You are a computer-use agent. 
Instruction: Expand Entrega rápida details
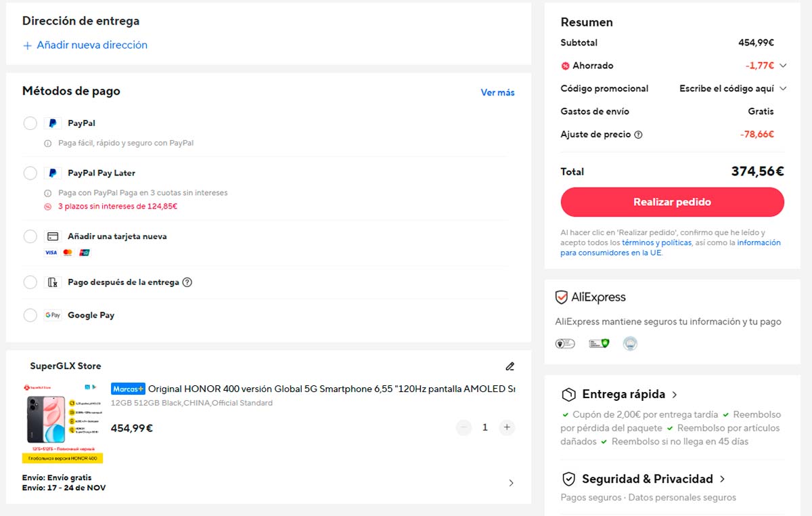(x=675, y=394)
